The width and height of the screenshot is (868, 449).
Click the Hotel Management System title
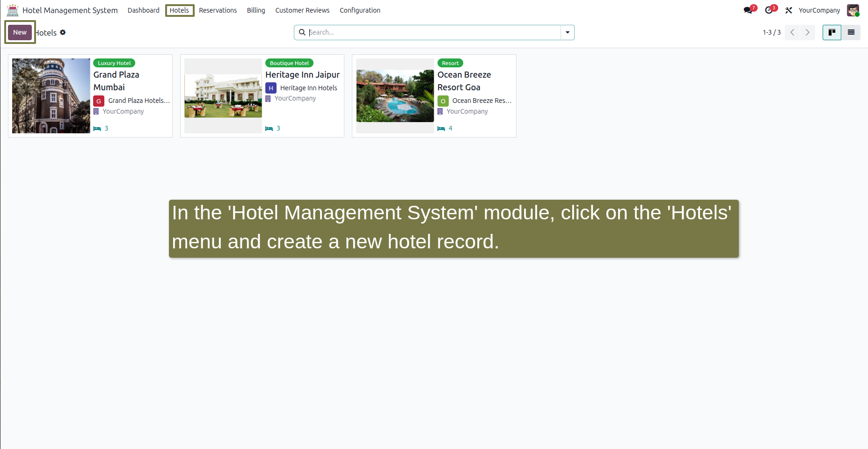70,10
